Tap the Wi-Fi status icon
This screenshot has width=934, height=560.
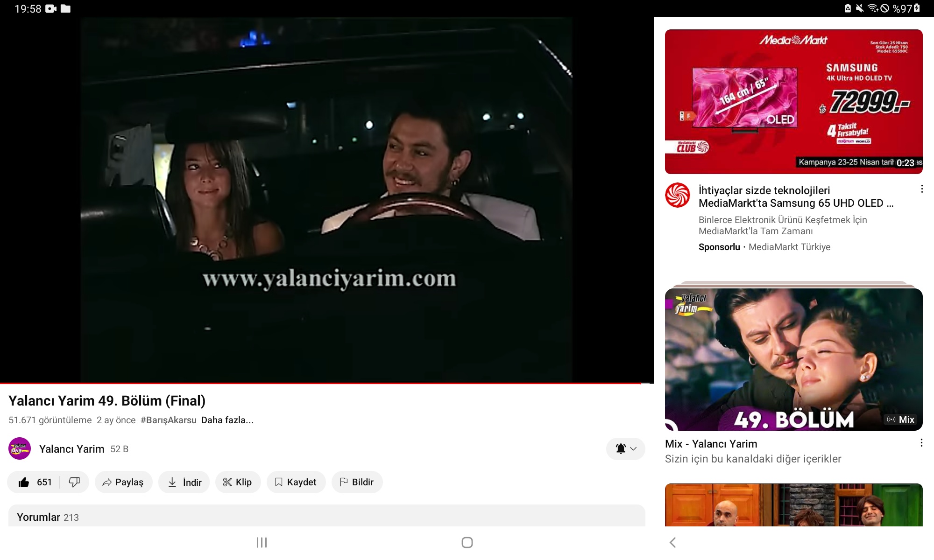click(873, 8)
